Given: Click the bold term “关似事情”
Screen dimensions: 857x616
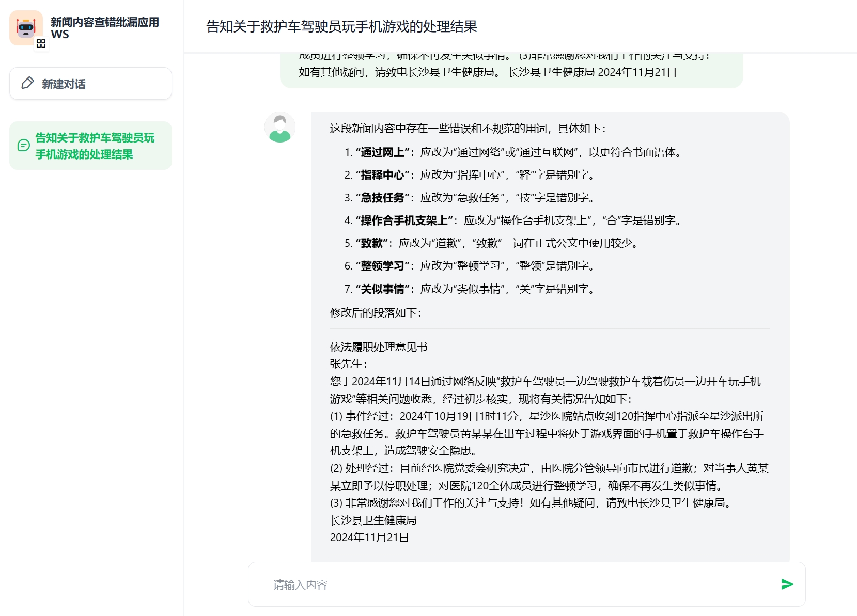Looking at the screenshot, I should (x=382, y=289).
